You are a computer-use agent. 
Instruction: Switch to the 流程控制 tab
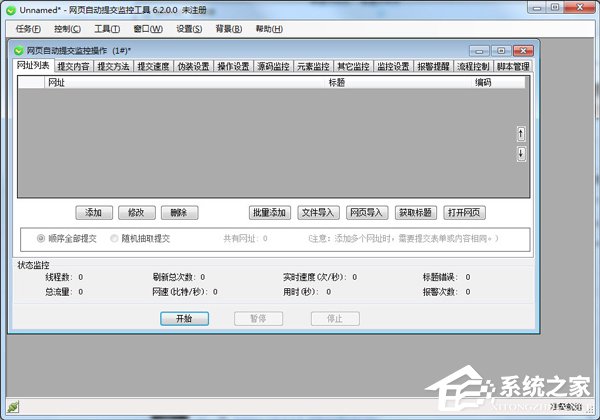tap(473, 66)
